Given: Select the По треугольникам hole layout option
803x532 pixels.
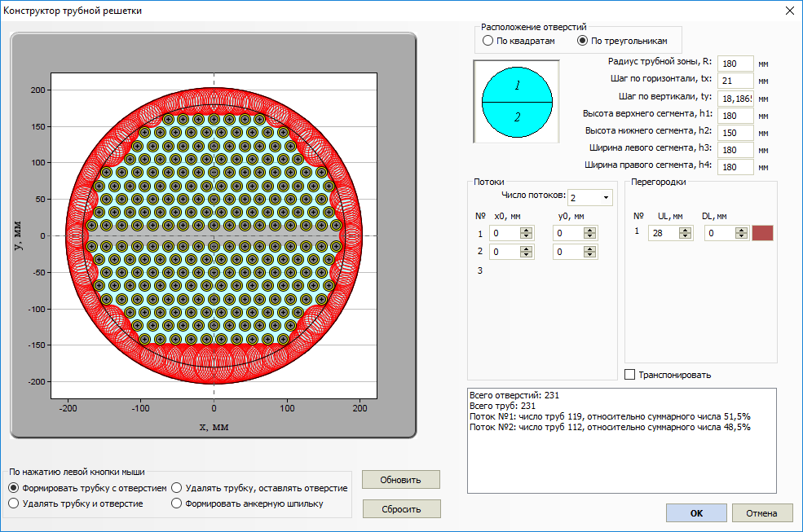Looking at the screenshot, I should tap(622, 41).
